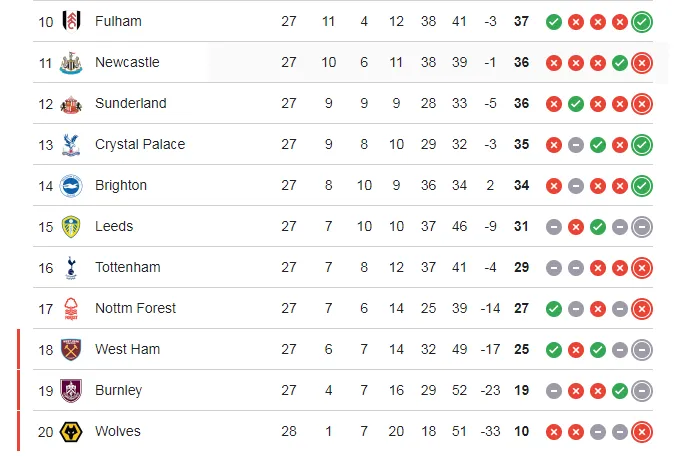Click the West Ham crest icon
678x464 pixels.
click(x=70, y=349)
